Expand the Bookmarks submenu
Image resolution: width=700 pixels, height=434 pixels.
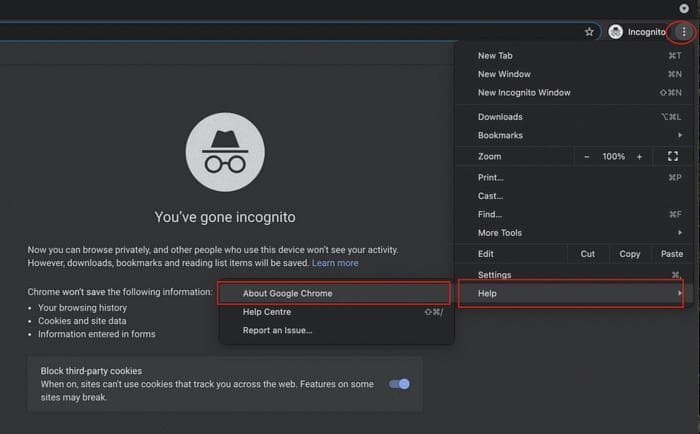pyautogui.click(x=575, y=135)
